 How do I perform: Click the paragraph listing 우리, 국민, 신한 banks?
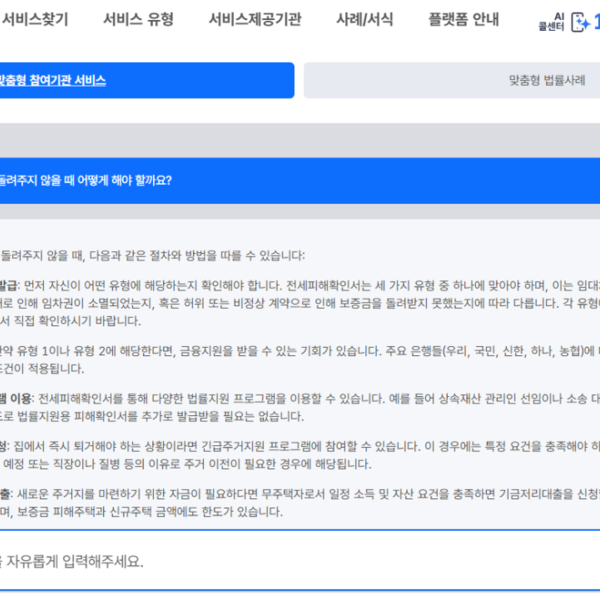tap(300, 360)
